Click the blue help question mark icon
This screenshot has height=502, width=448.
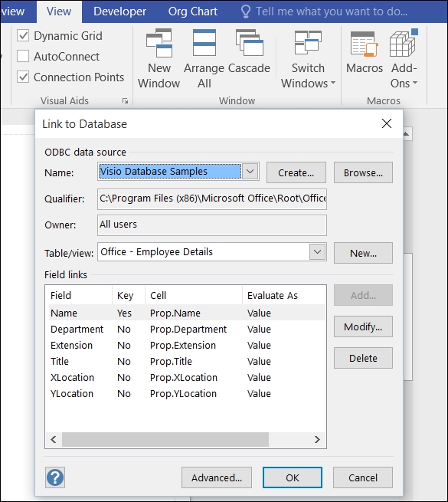coord(55,477)
